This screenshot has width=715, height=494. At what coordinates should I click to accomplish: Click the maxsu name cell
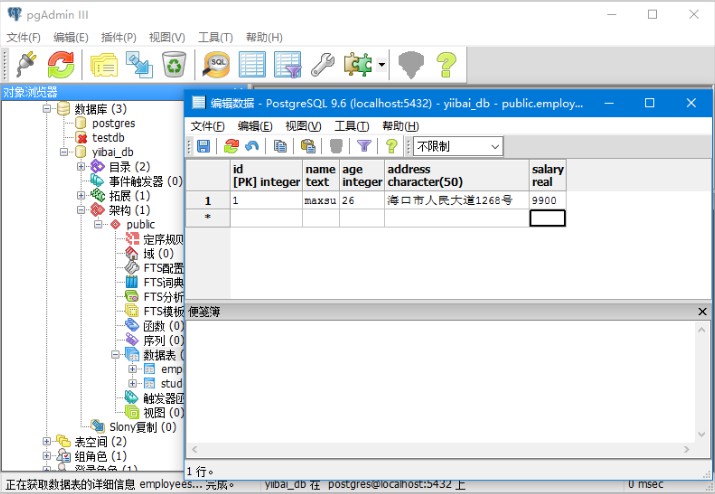321,200
